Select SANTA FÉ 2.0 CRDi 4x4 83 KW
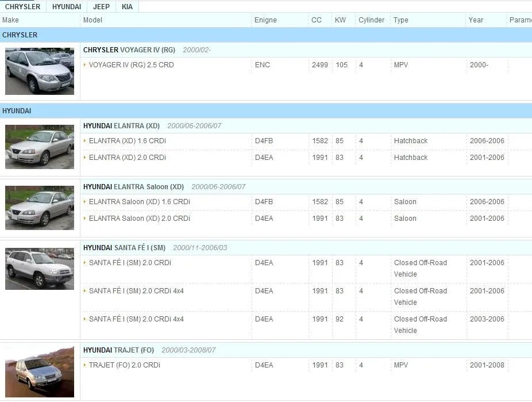 point(136,291)
